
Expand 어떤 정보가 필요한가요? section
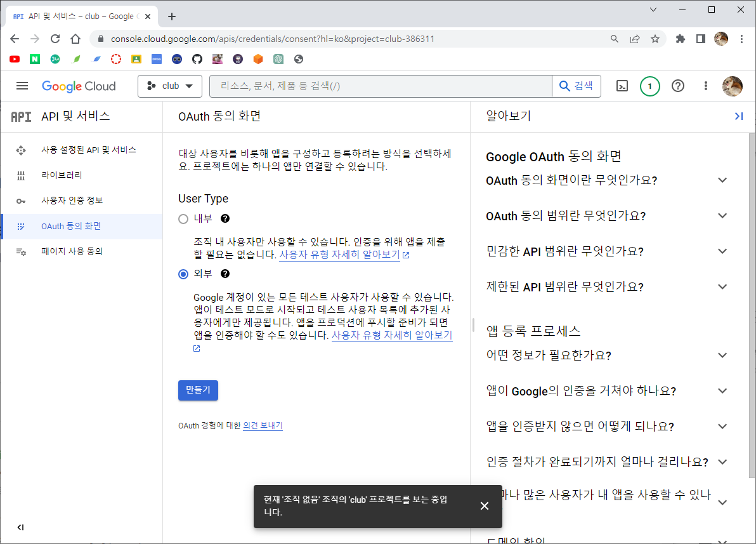722,355
